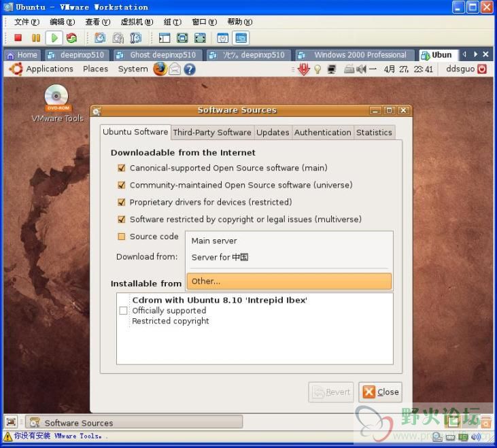The height and width of the screenshot is (448, 497).
Task: Open the Places menu
Action: (x=95, y=69)
